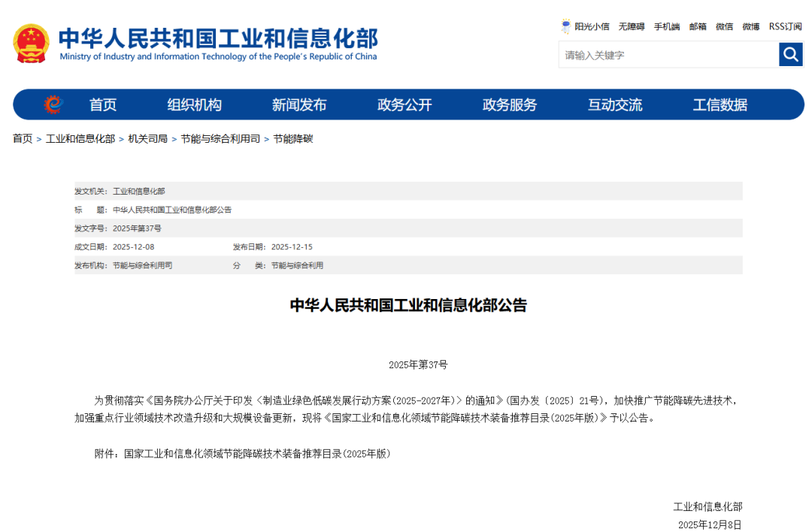Open the RSS订阅 subscription link

[785, 26]
